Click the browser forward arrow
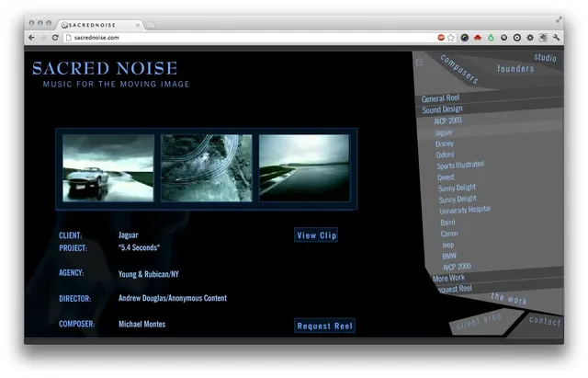 tap(43, 38)
